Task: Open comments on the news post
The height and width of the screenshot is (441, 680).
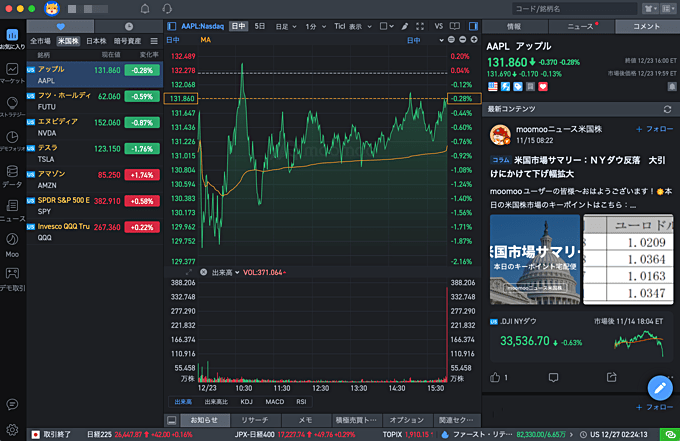Action: pyautogui.click(x=553, y=377)
